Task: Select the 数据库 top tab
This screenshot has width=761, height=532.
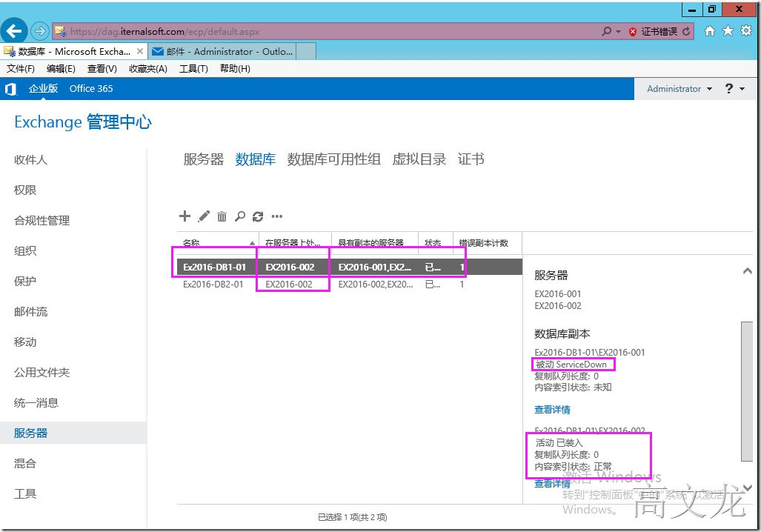Action: coord(256,159)
